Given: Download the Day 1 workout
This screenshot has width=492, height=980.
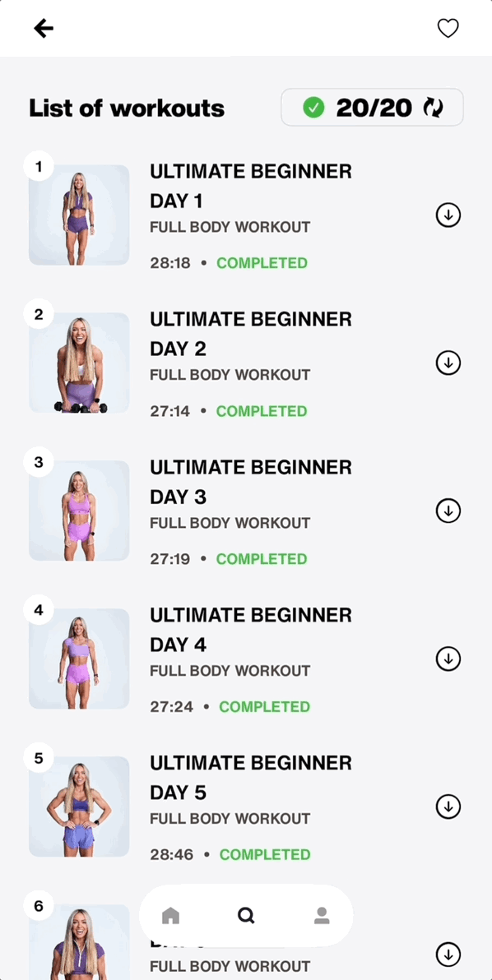Looking at the screenshot, I should [448, 215].
